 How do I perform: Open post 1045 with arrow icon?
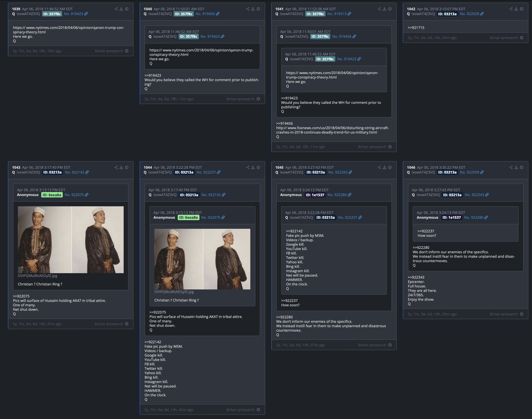point(390,167)
